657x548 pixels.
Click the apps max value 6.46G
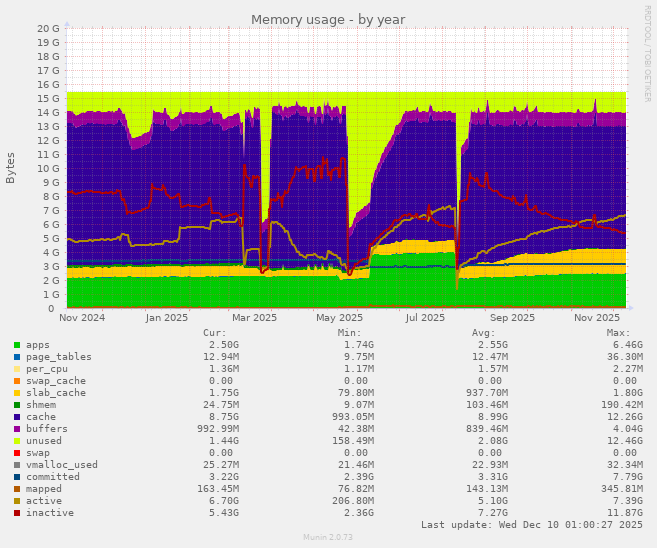[x=628, y=345]
